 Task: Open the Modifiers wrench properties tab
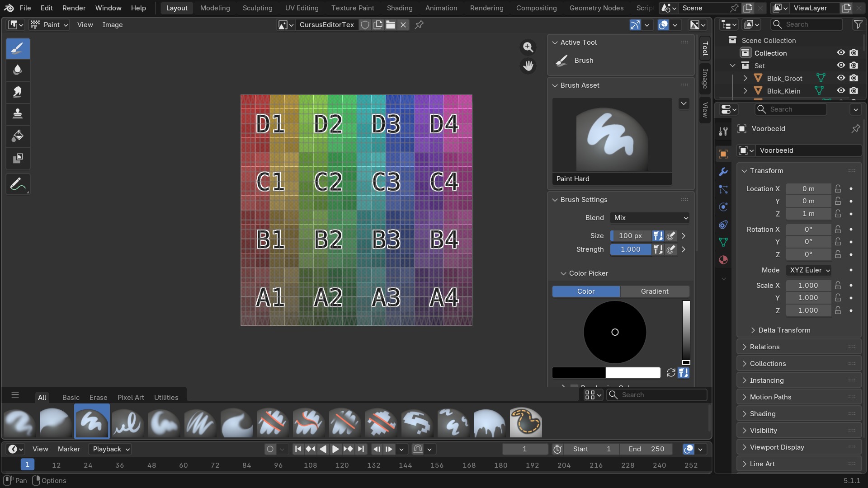tap(723, 172)
